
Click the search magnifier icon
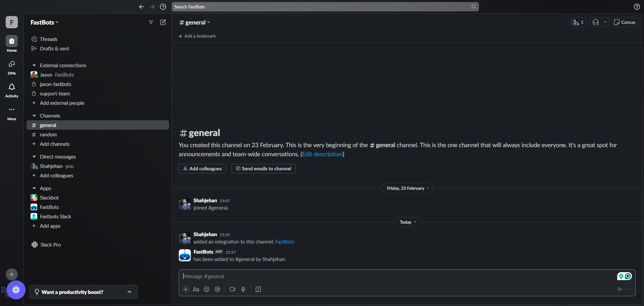point(474,7)
